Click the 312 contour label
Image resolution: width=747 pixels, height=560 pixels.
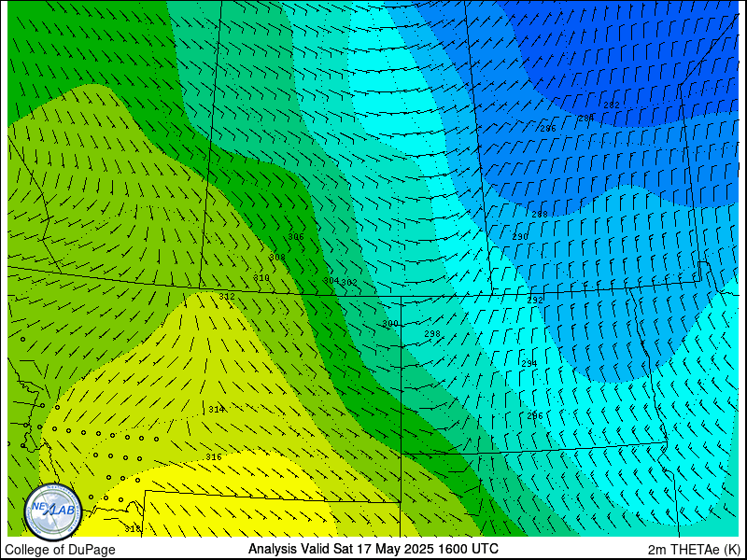pyautogui.click(x=227, y=297)
